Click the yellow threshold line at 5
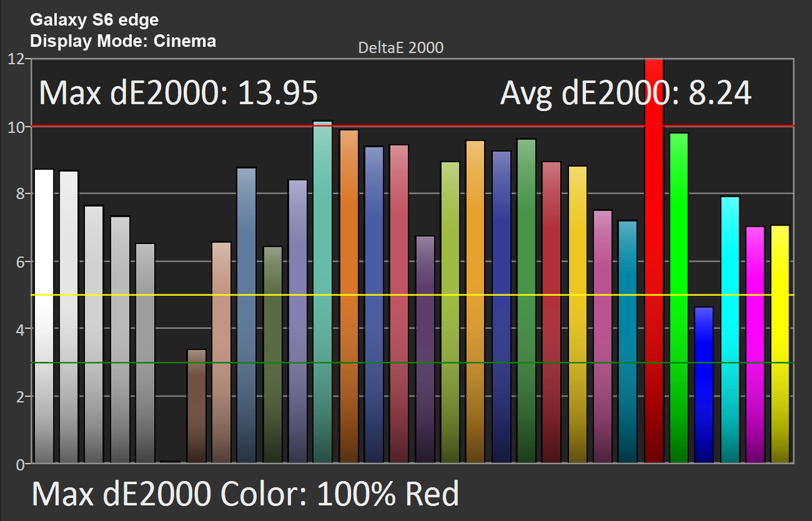Viewport: 812px width, 521px height. tap(414, 295)
